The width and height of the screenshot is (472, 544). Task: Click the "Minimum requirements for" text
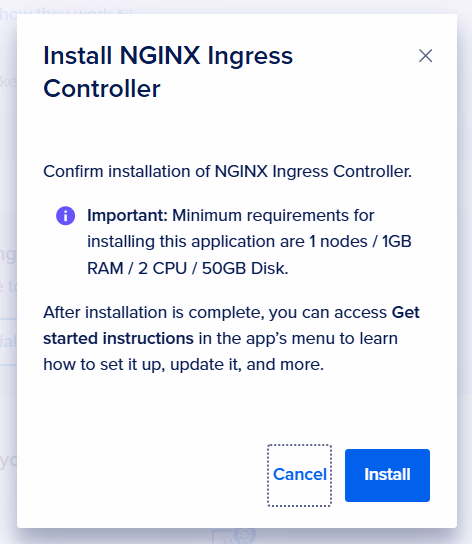[x=273, y=215]
